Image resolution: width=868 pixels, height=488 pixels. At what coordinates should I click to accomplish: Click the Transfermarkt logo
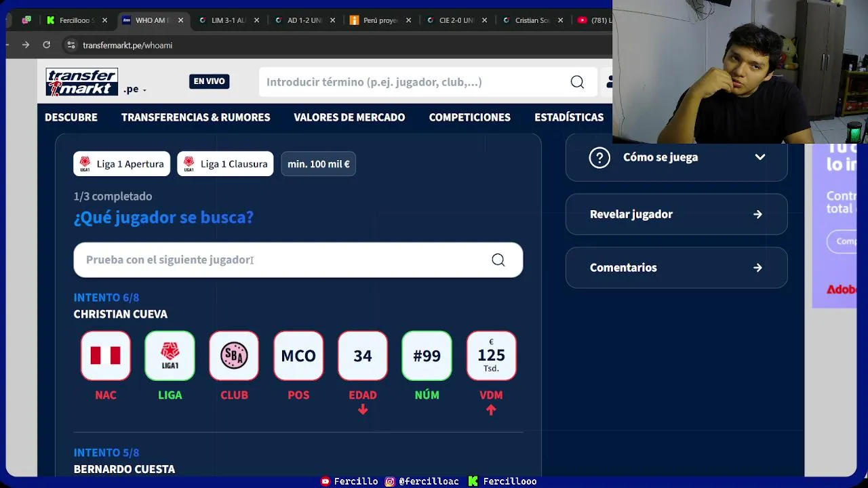pyautogui.click(x=82, y=82)
